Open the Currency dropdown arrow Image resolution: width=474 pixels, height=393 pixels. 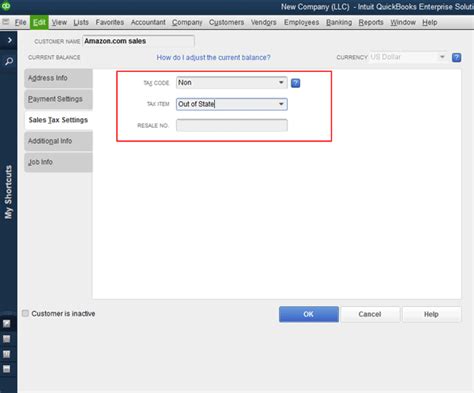(x=442, y=57)
